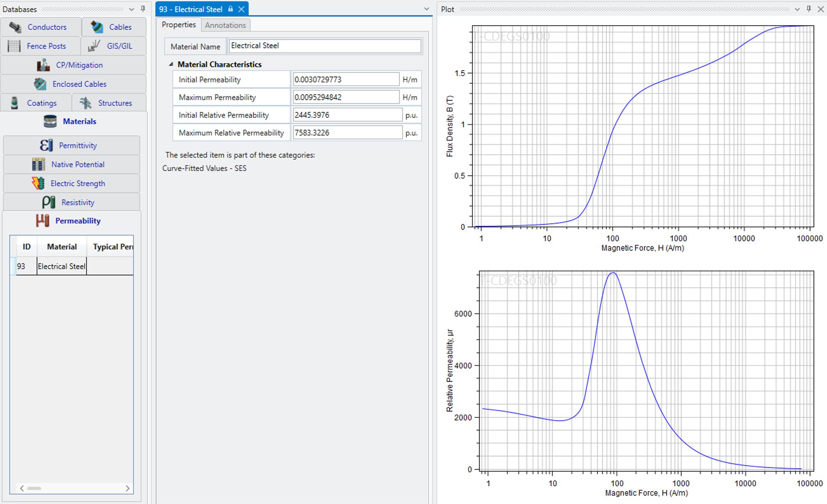Click the lock icon on Electrical Steel tab
This screenshot has width=827, height=504.
[230, 9]
